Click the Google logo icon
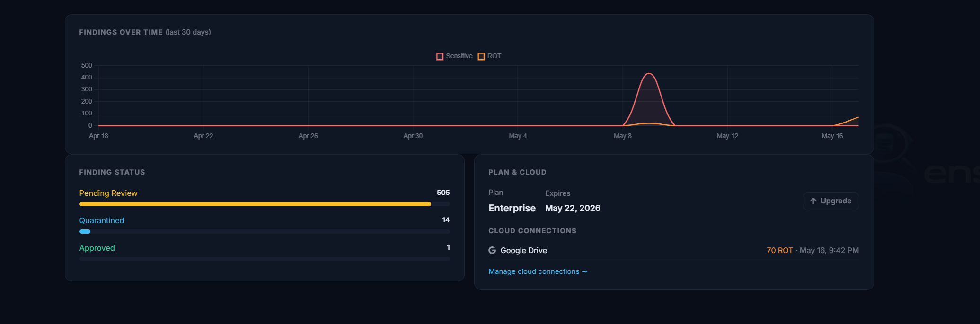The height and width of the screenshot is (324, 980). 492,250
